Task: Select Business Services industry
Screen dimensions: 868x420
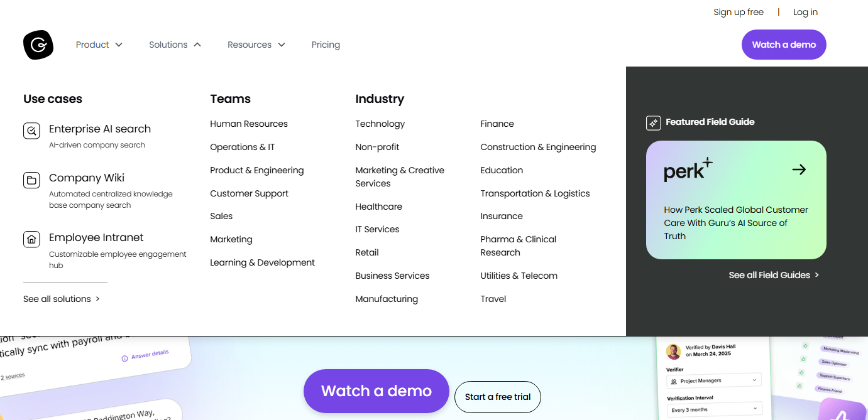Action: point(392,276)
